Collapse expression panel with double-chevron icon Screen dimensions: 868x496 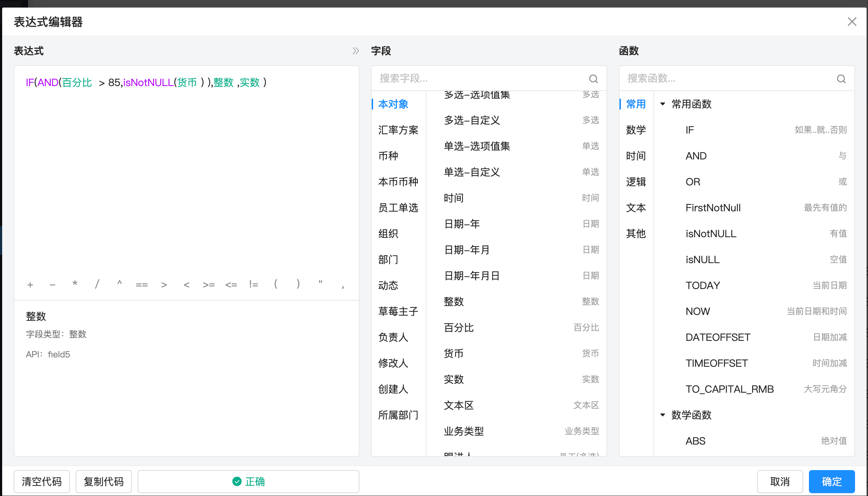[355, 51]
